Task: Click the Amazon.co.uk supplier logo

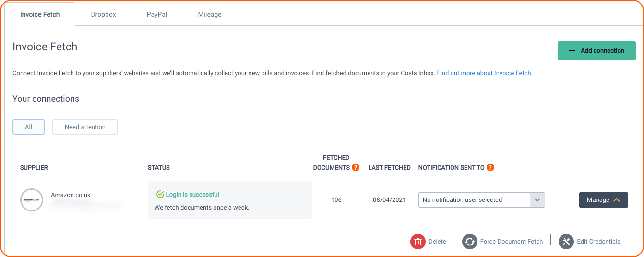Action: tap(32, 200)
